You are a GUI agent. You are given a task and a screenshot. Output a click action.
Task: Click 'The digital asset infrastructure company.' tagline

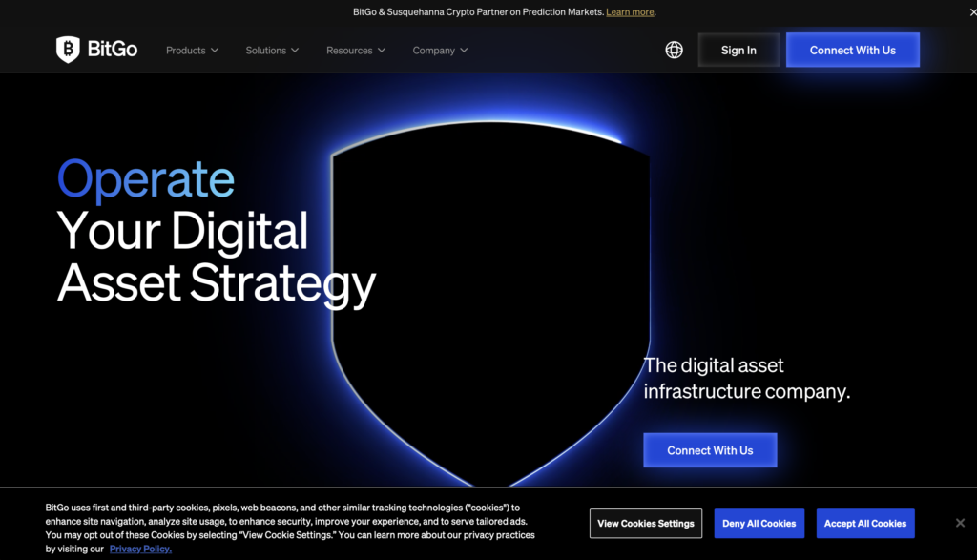(746, 378)
